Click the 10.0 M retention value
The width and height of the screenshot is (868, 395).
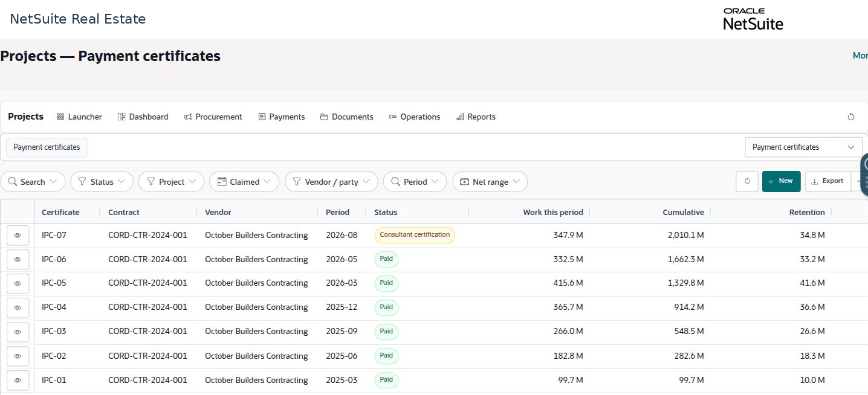tap(812, 381)
